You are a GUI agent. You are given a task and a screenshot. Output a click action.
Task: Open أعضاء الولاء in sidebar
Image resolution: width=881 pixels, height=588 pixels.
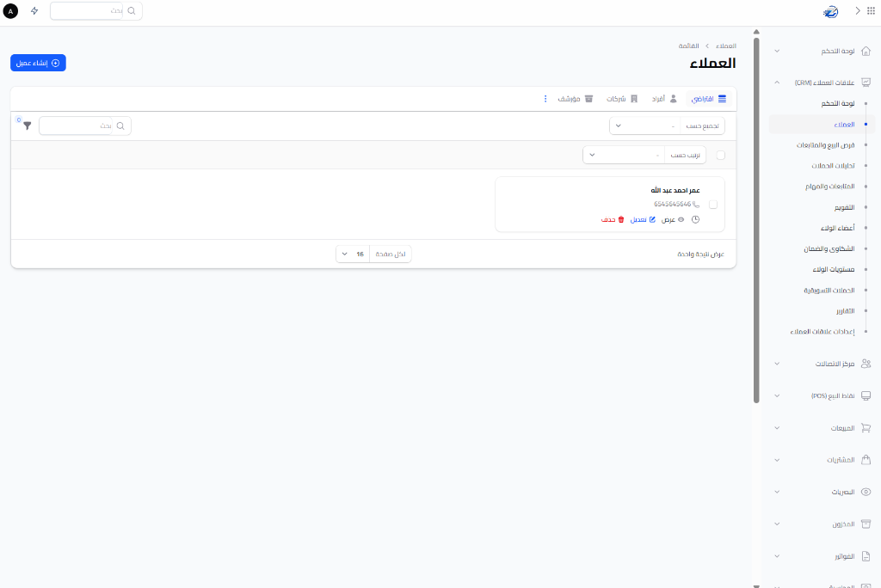pos(838,228)
